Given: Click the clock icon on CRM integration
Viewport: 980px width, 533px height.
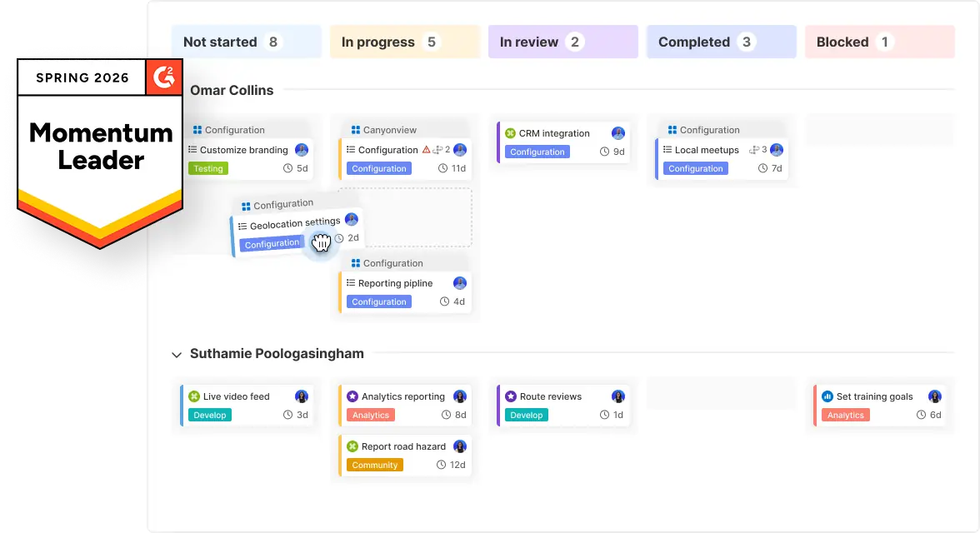Looking at the screenshot, I should [605, 152].
